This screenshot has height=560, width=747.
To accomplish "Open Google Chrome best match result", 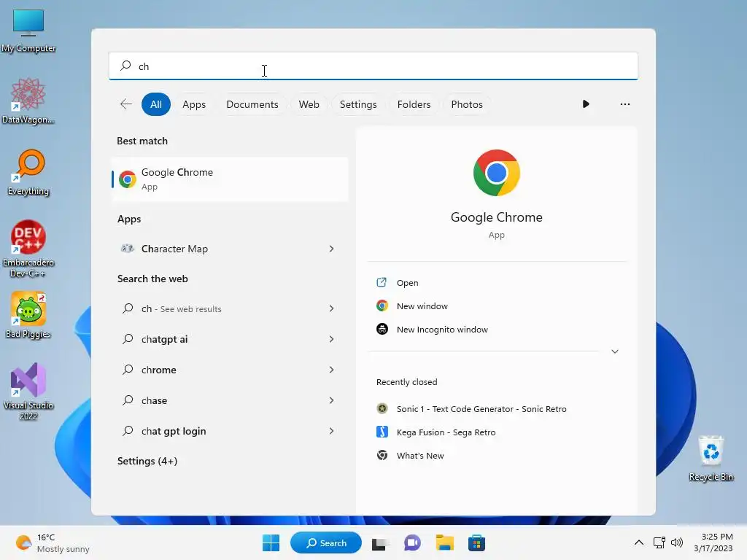I will click(230, 179).
